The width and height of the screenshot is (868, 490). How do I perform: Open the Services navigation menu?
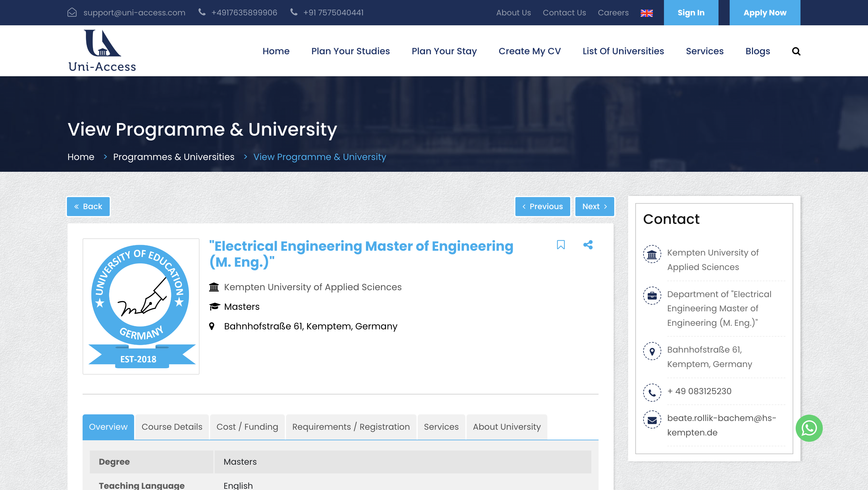(705, 51)
